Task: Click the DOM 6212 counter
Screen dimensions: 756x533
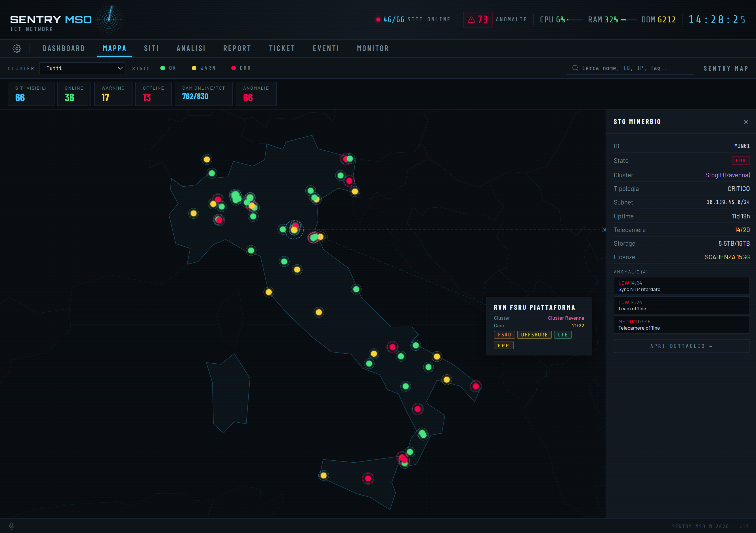Action: coord(659,20)
